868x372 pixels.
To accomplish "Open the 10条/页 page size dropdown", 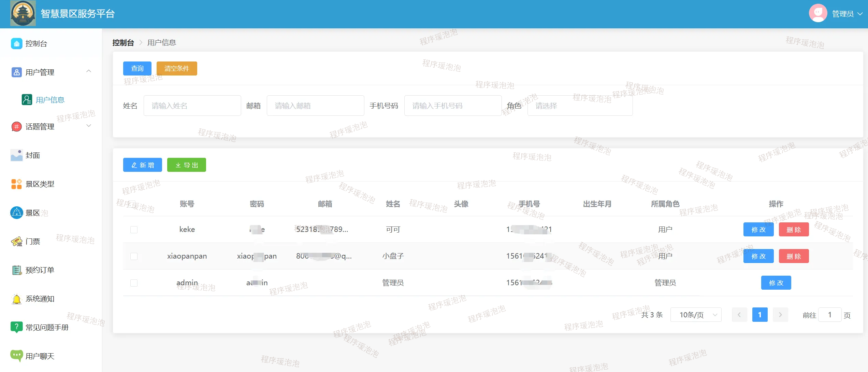I will coord(696,315).
